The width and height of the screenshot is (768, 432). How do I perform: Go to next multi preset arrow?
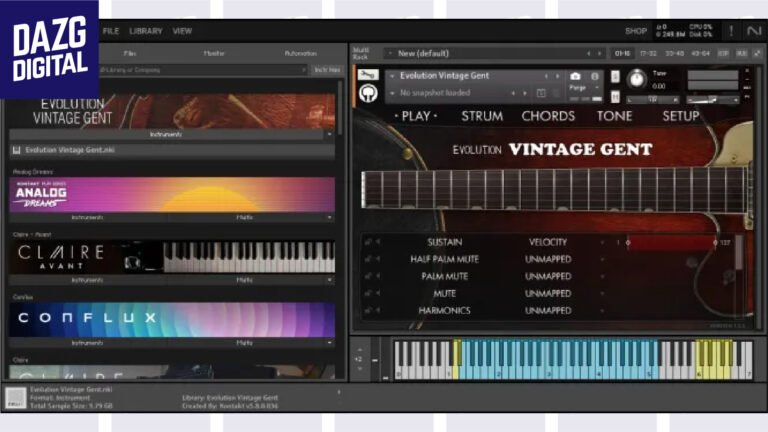point(599,53)
